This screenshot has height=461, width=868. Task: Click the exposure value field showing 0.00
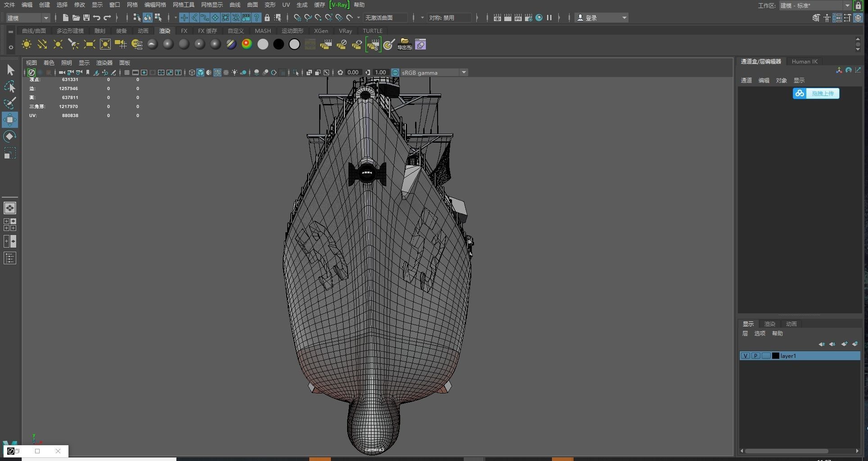tap(353, 72)
